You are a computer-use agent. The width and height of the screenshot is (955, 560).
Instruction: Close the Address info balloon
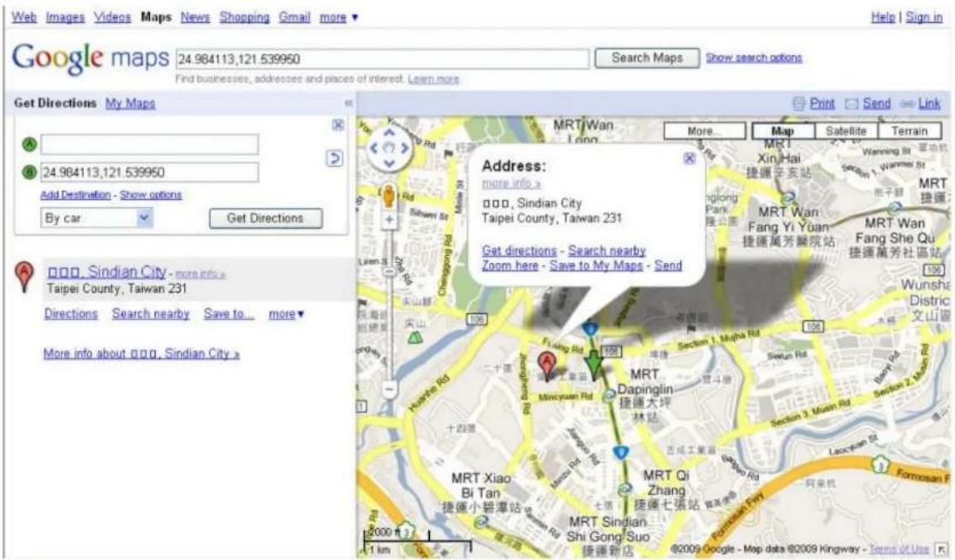pyautogui.click(x=689, y=158)
